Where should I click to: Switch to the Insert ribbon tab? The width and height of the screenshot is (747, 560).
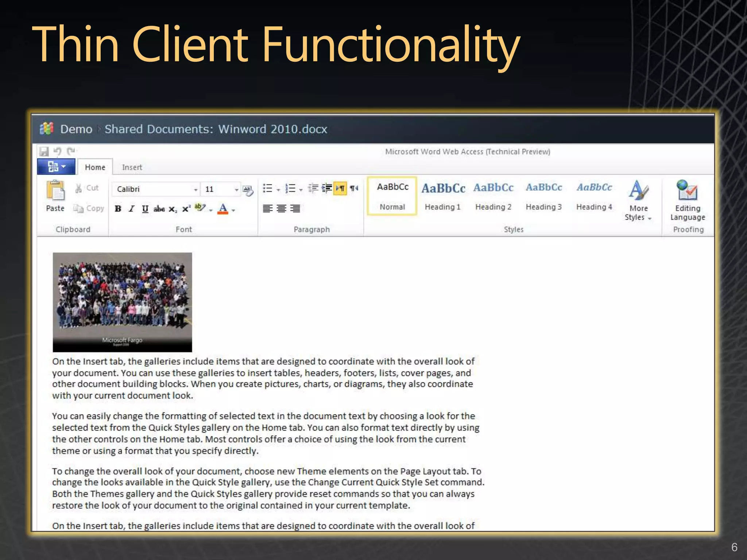(132, 167)
